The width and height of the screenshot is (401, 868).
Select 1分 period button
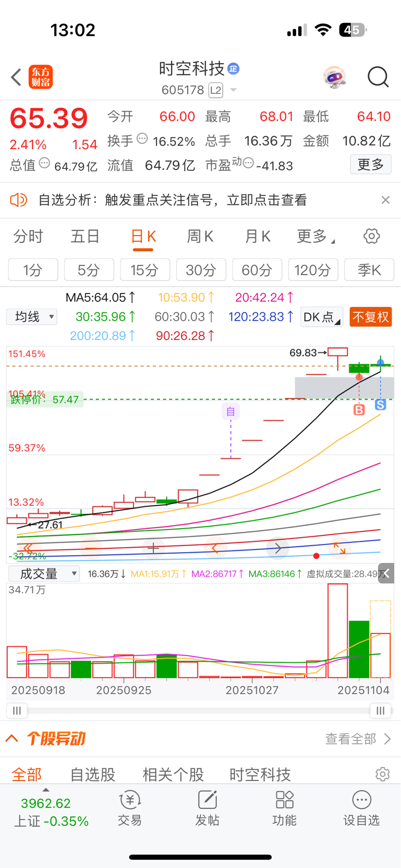pyautogui.click(x=32, y=270)
